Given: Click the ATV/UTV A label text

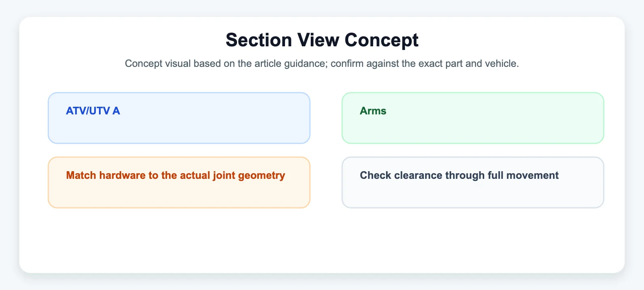Looking at the screenshot, I should coord(93,111).
